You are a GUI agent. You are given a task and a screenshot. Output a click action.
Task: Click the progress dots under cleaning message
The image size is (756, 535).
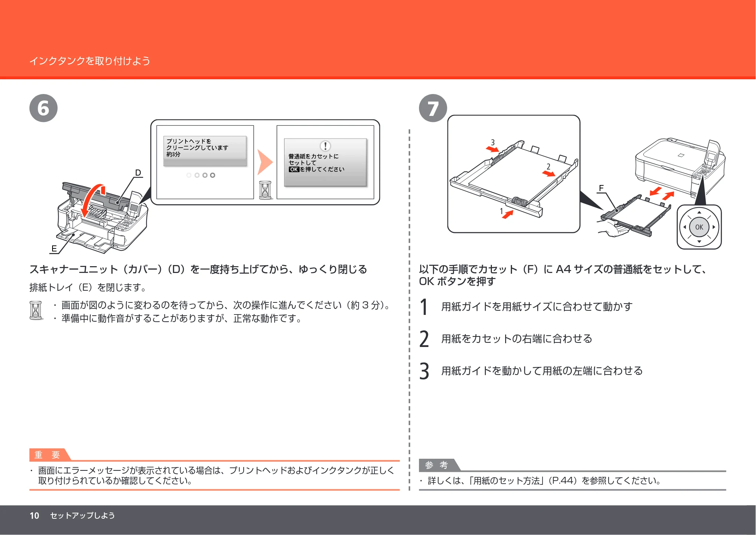click(201, 175)
